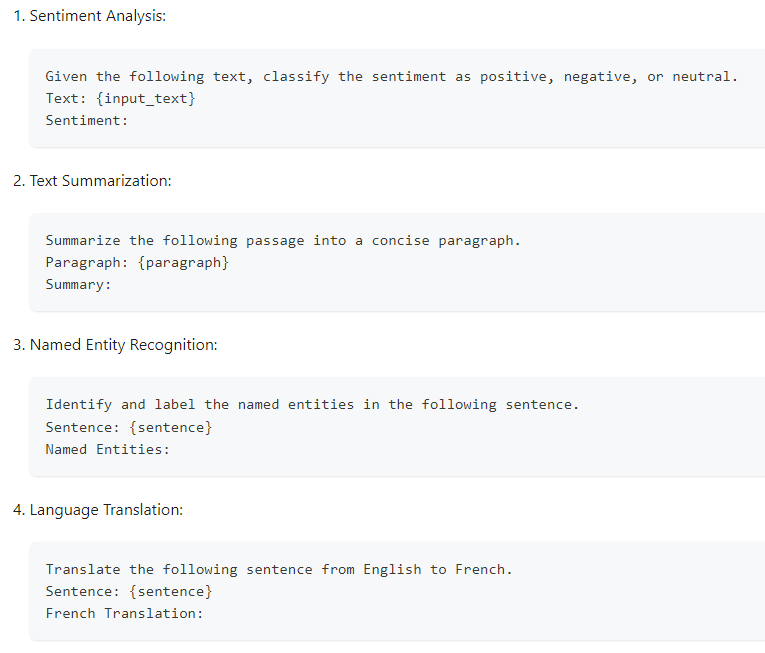Screen dimensions: 765x653
Task: Click the 'Sentiment Analysis' list heading
Action: click(98, 16)
